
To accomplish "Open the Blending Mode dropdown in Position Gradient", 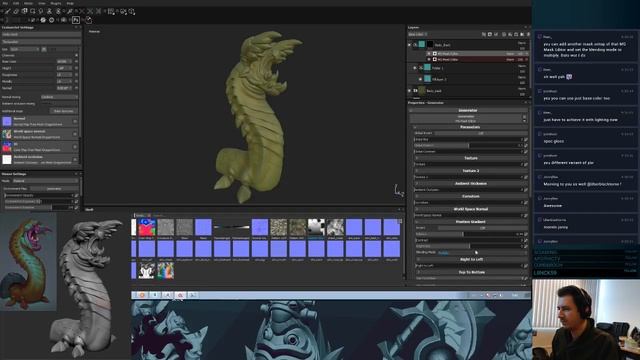I will tap(482, 253).
